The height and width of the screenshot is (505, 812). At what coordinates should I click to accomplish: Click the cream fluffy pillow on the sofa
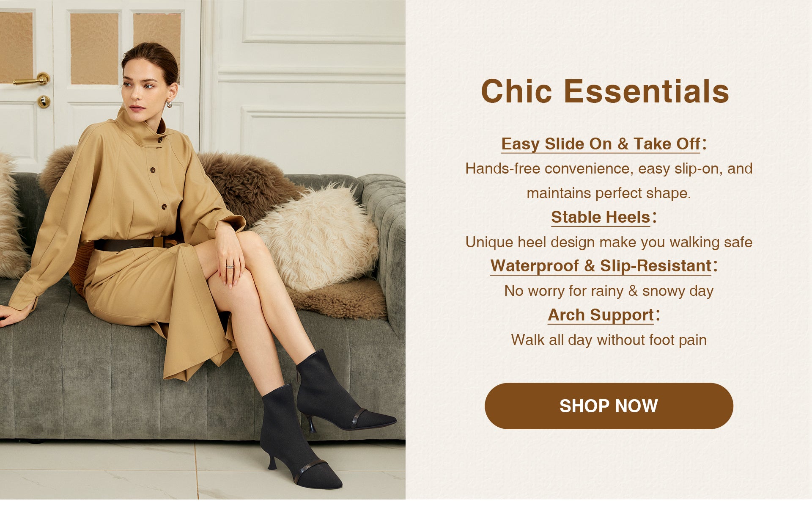(x=319, y=237)
